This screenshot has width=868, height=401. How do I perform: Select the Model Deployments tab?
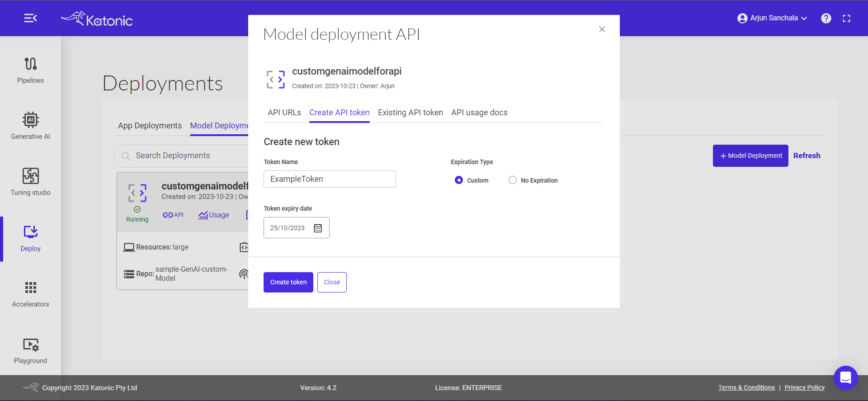[x=219, y=126]
